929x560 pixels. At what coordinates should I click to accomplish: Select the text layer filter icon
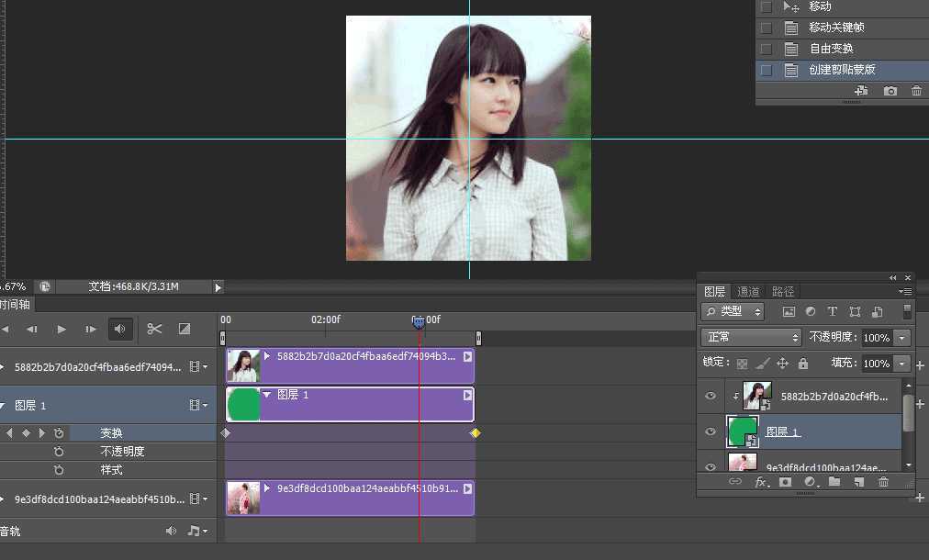pos(833,312)
